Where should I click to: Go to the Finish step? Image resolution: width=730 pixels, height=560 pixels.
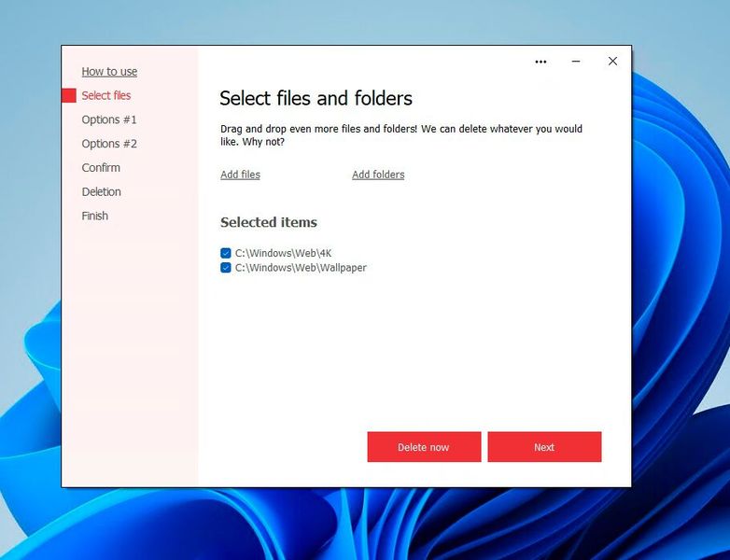tap(95, 216)
